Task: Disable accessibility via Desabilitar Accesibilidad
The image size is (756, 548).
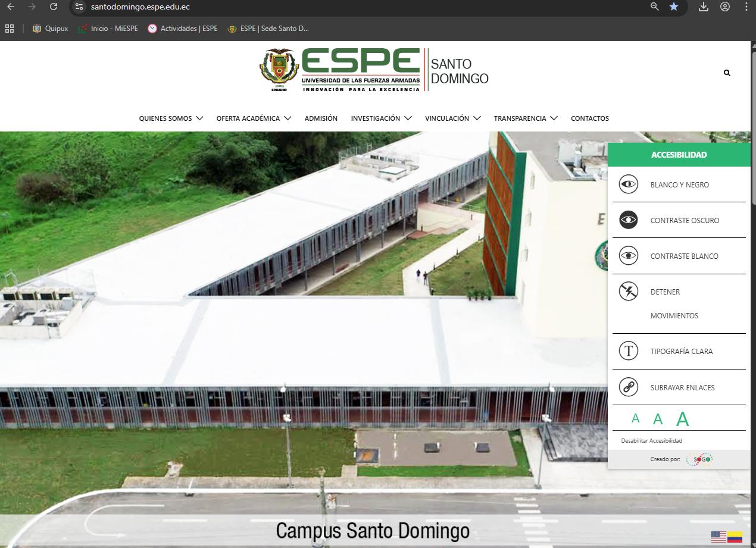Action: 652,440
